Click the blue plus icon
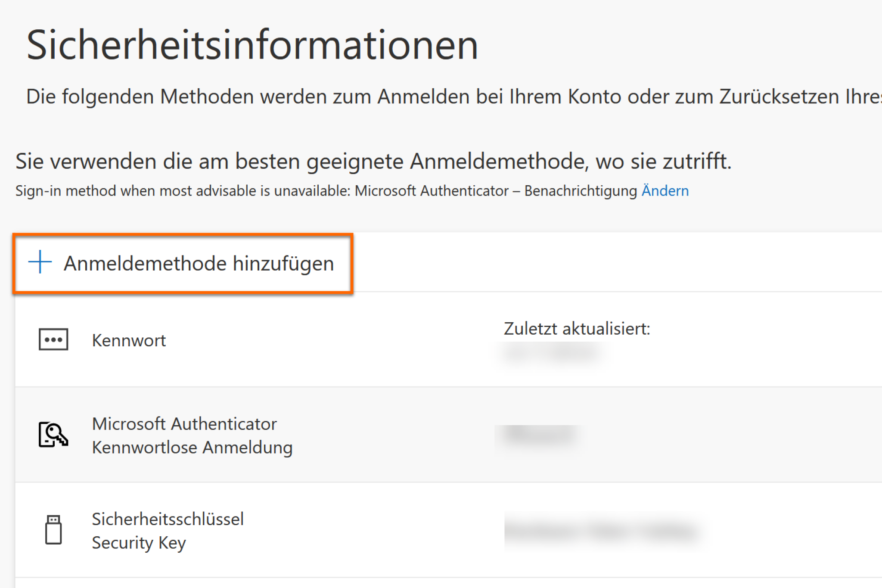Viewport: 882px width, 588px height. pos(40,262)
